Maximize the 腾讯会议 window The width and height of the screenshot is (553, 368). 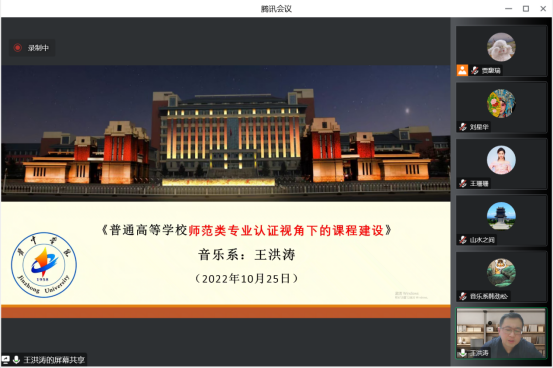[x=525, y=8]
